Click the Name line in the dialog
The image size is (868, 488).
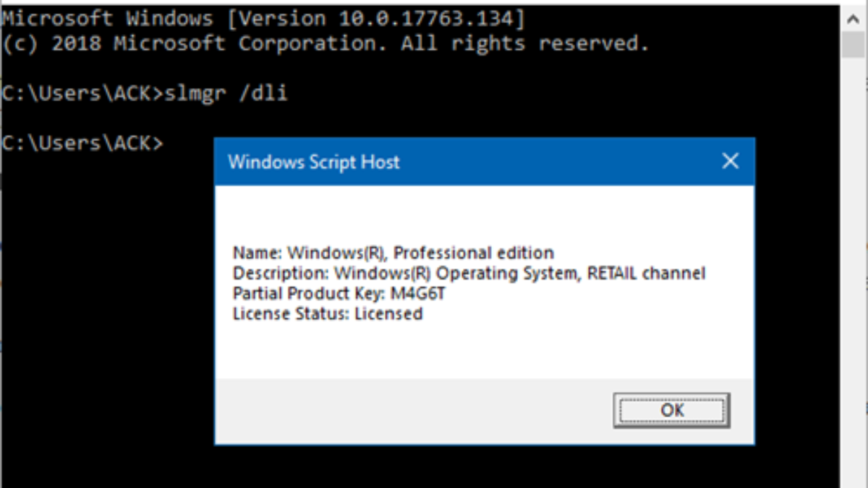[393, 253]
